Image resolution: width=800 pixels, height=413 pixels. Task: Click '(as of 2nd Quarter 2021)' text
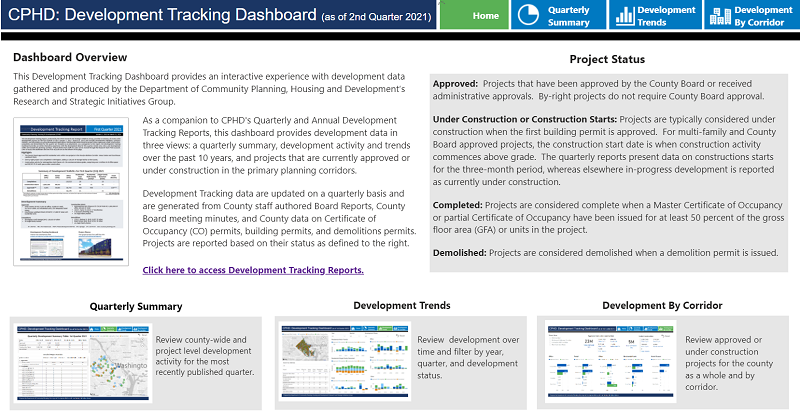[x=377, y=17]
